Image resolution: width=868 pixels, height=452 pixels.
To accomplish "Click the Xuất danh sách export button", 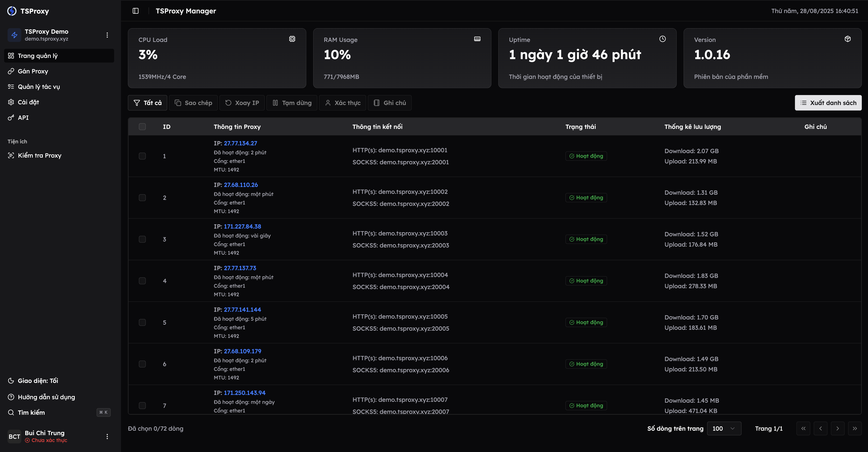I will (828, 103).
